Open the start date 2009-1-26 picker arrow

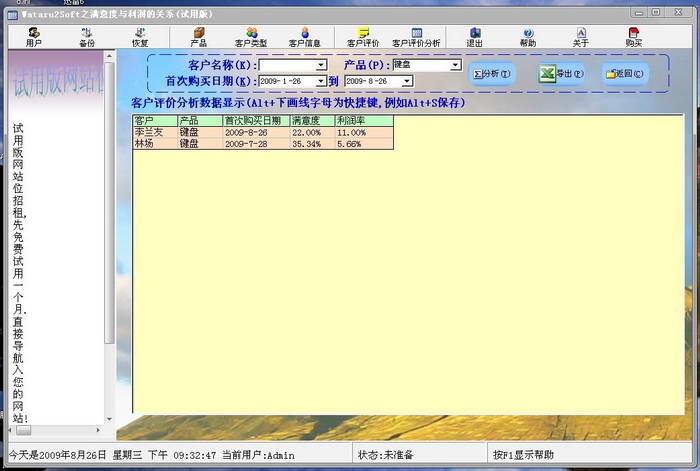321,81
